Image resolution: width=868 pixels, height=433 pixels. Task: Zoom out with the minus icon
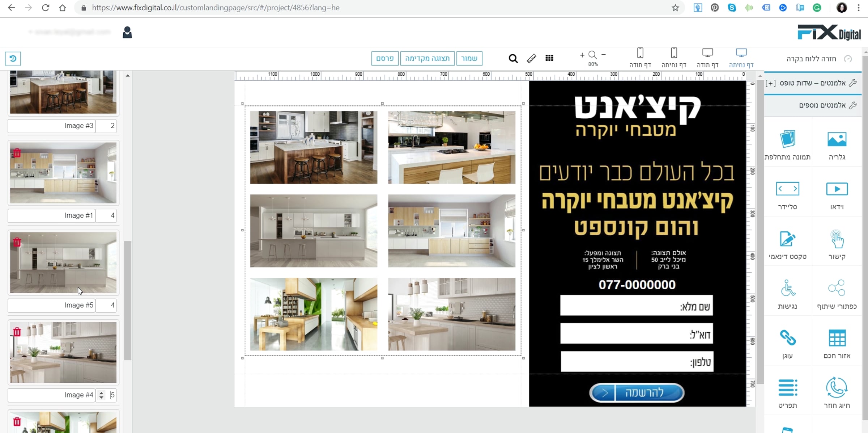603,55
